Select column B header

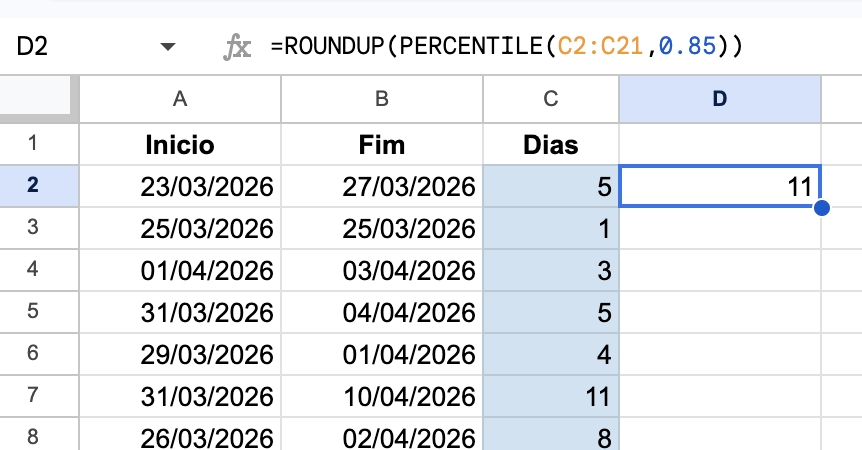(x=381, y=98)
